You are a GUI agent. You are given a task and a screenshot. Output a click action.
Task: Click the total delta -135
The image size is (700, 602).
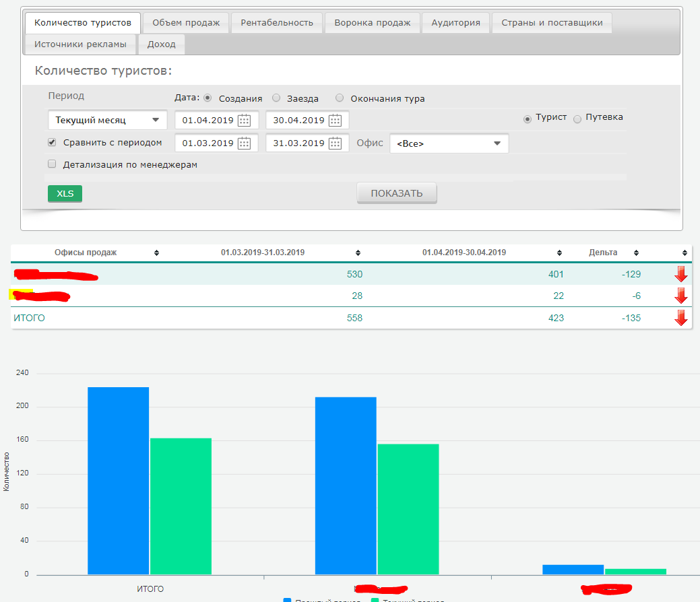631,319
